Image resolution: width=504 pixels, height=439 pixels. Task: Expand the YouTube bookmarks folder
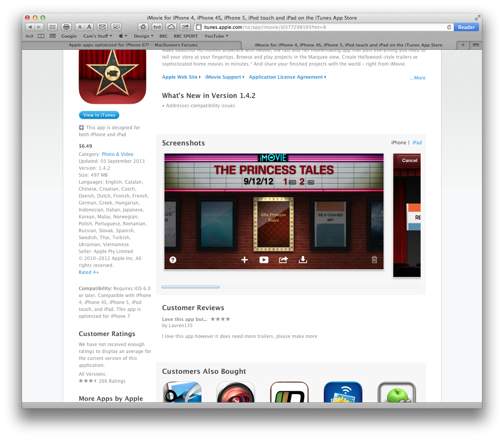pos(216,36)
